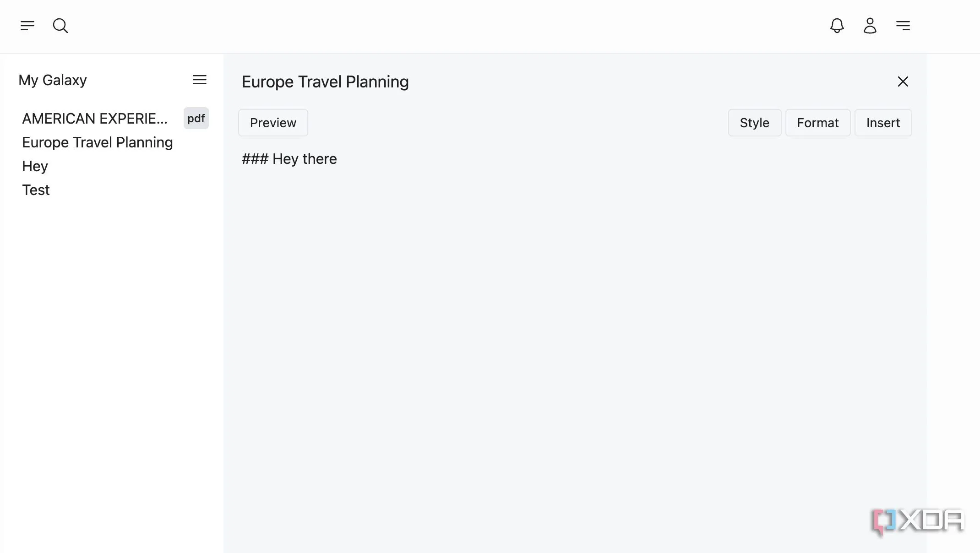
Task: Open the right-side menu lines icon
Action: click(903, 26)
